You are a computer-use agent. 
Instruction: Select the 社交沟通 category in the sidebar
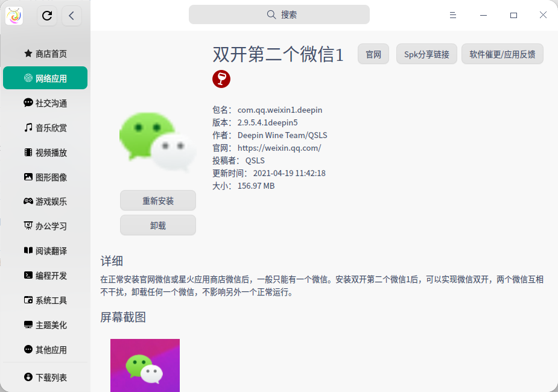point(45,103)
